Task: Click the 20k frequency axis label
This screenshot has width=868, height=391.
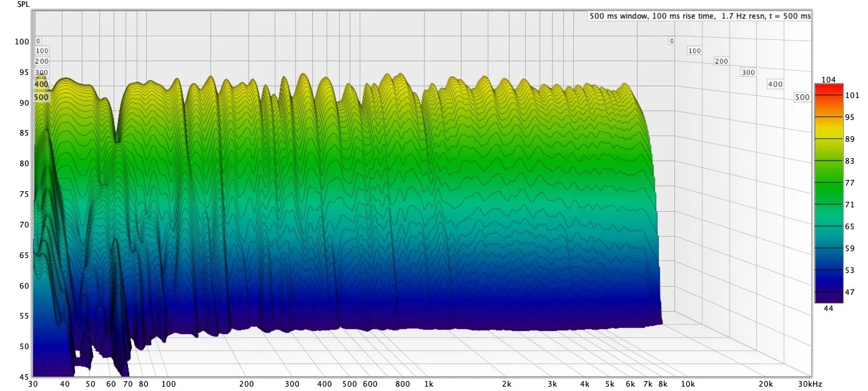Action: (766, 384)
